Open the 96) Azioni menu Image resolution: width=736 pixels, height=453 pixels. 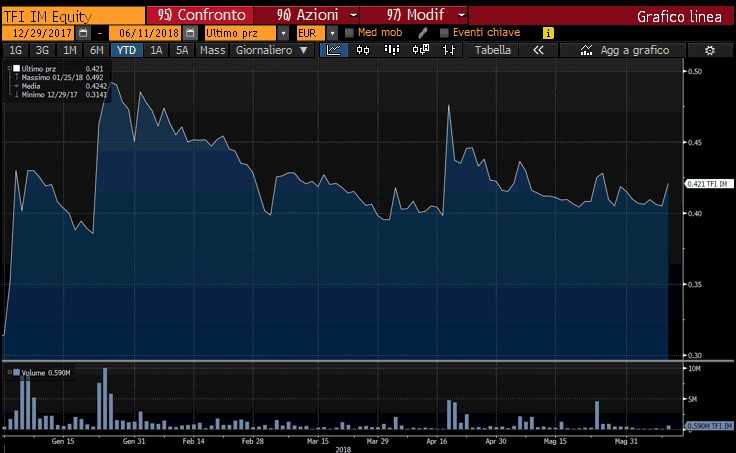tap(307, 15)
